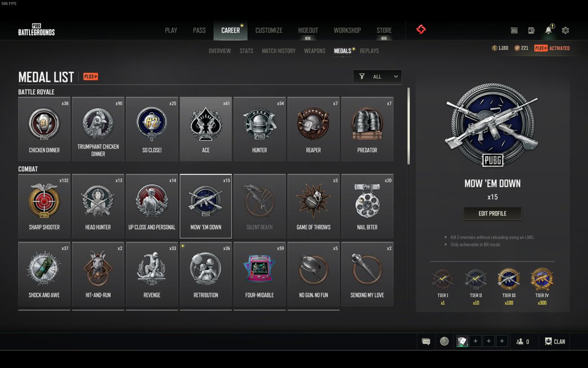Open the STATS sub-tab
This screenshot has height=368, width=588.
pyautogui.click(x=246, y=51)
